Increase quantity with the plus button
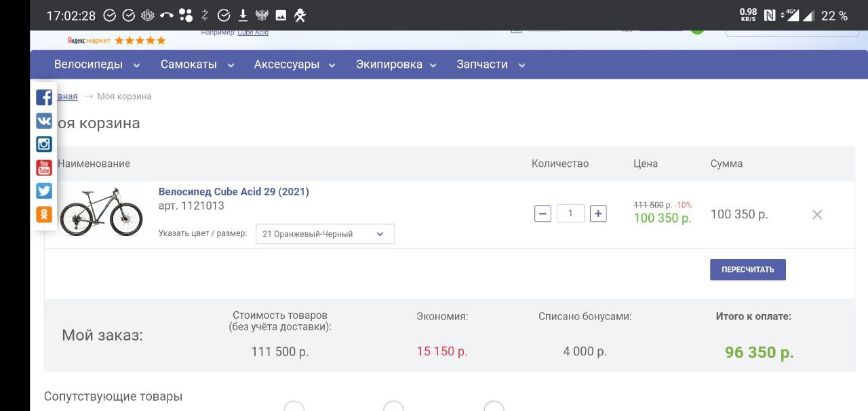This screenshot has height=411, width=868. tap(598, 214)
